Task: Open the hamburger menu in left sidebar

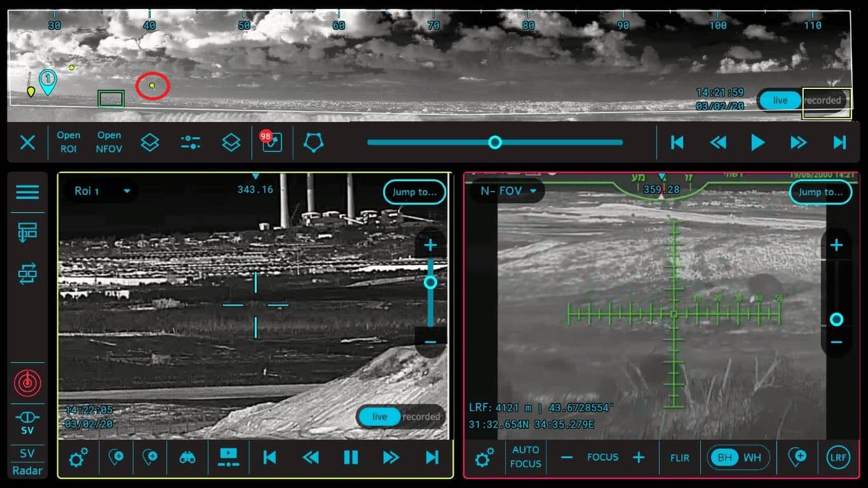Action: [27, 192]
